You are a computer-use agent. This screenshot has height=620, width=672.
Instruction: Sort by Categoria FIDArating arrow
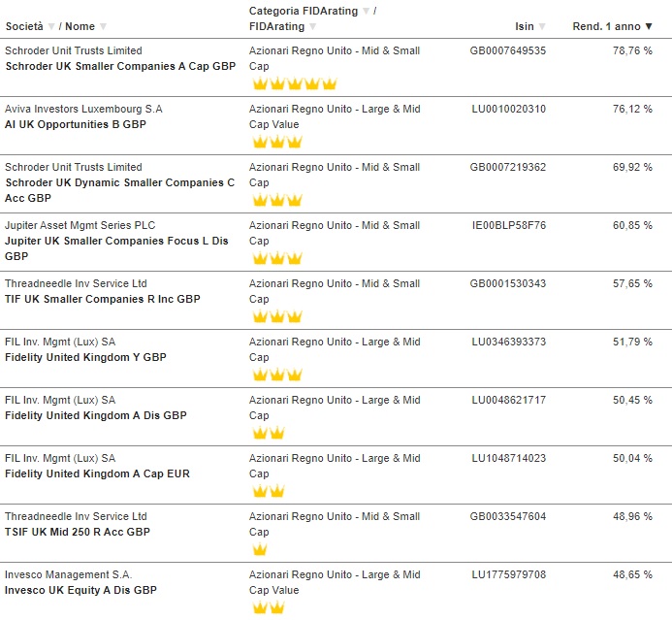(366, 11)
